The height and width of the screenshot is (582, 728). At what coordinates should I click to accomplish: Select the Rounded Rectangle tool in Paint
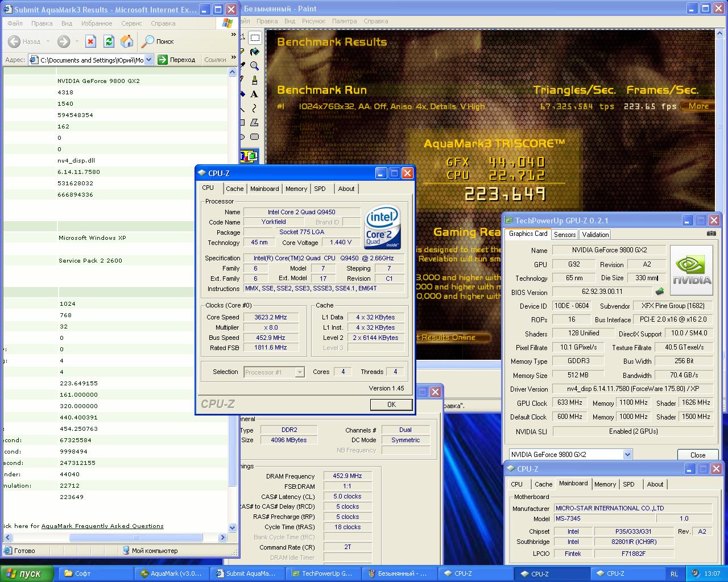click(255, 136)
